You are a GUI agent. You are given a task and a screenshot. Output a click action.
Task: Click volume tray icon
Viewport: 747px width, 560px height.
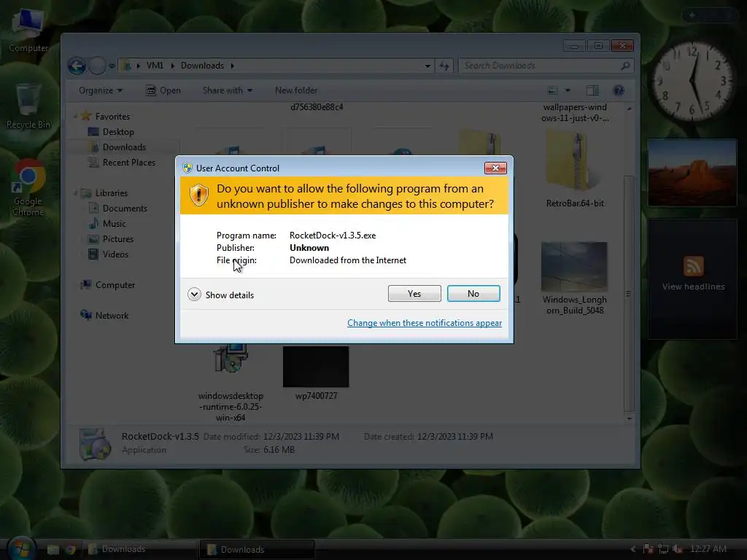(x=677, y=549)
